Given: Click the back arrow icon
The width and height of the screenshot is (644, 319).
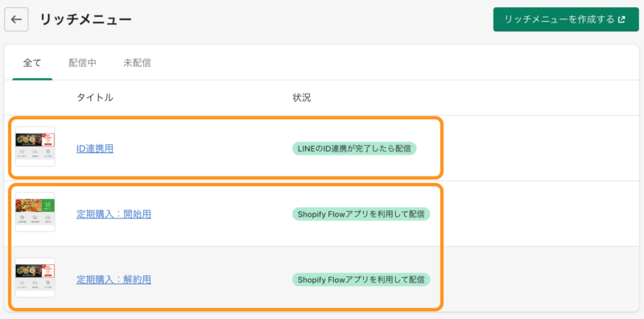Looking at the screenshot, I should pos(16,19).
